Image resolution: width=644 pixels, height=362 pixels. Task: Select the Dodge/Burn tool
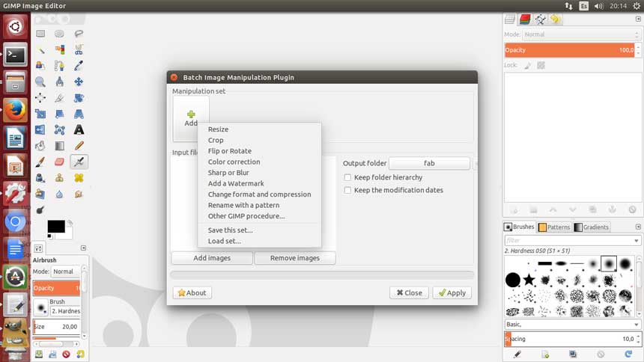pyautogui.click(x=40, y=210)
